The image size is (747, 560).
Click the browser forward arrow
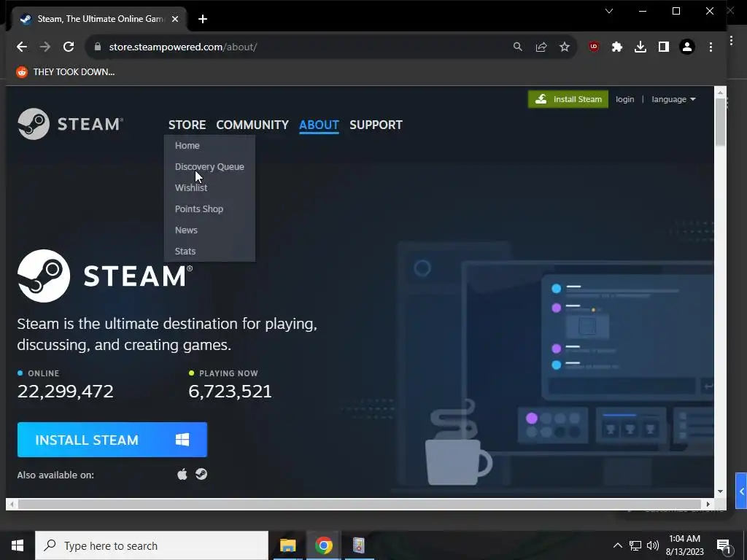coord(45,47)
